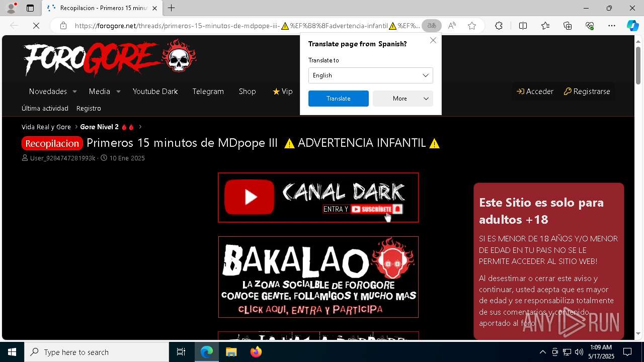Go to Gore Nivel 2 breadcrumb

click(107, 127)
